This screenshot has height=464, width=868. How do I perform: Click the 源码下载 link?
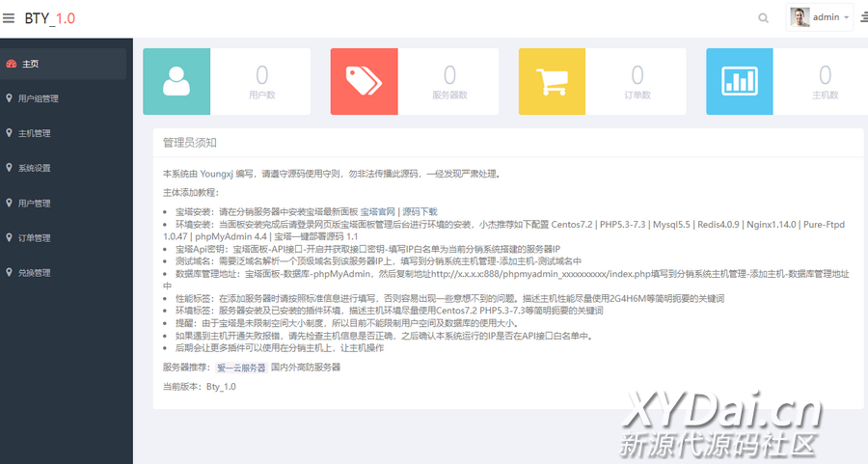420,211
